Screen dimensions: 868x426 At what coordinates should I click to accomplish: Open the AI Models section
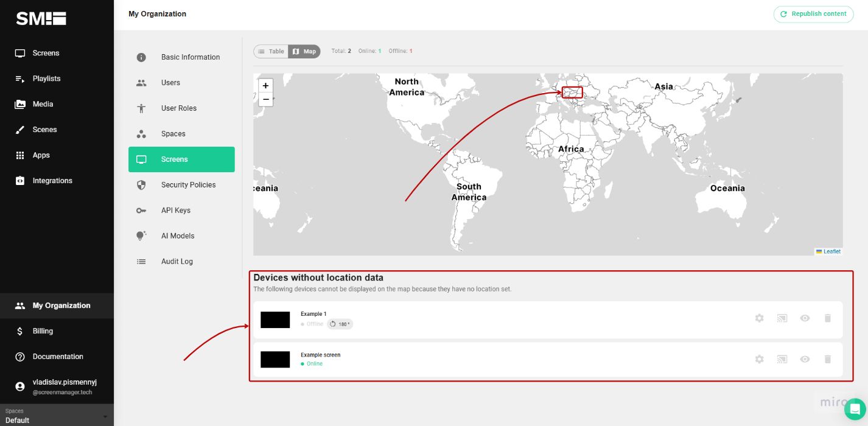point(181,236)
